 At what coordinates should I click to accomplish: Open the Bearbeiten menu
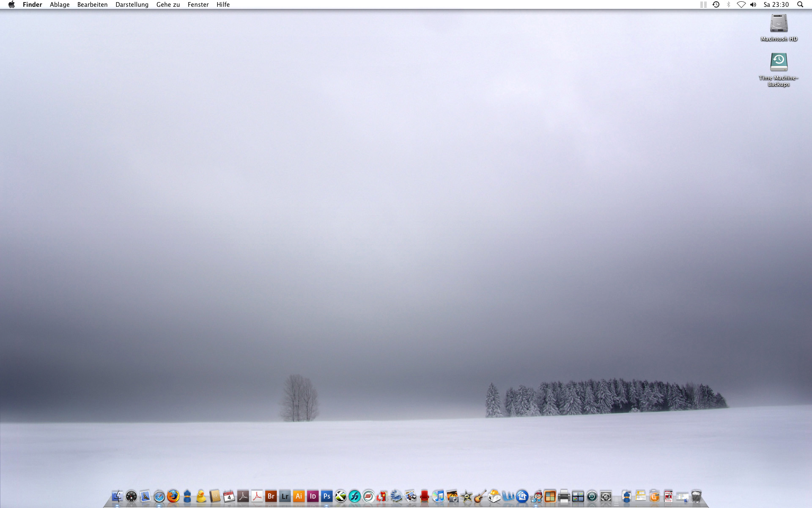pyautogui.click(x=92, y=5)
